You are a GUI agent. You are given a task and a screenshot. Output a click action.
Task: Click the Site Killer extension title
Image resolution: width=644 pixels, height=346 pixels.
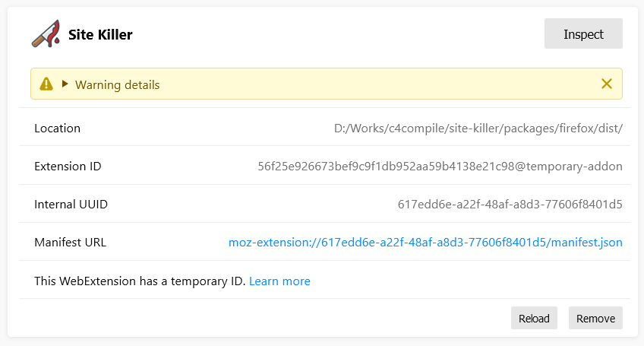point(100,34)
